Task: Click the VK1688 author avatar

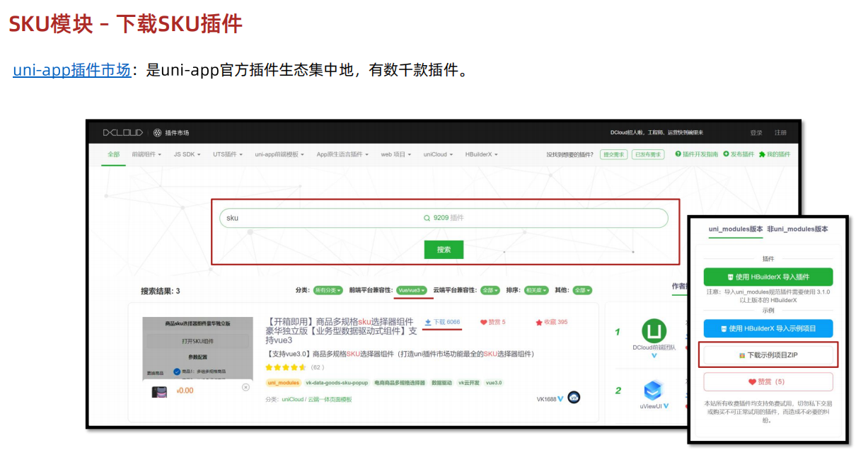Action: (574, 398)
